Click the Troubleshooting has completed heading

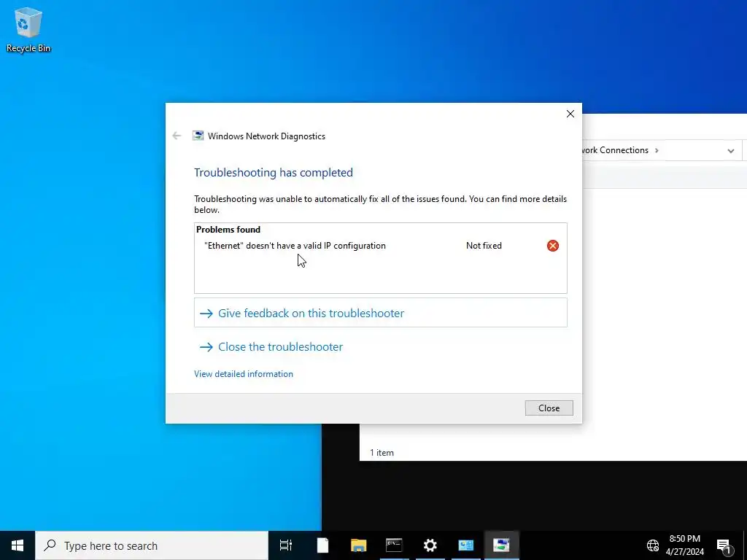point(274,172)
